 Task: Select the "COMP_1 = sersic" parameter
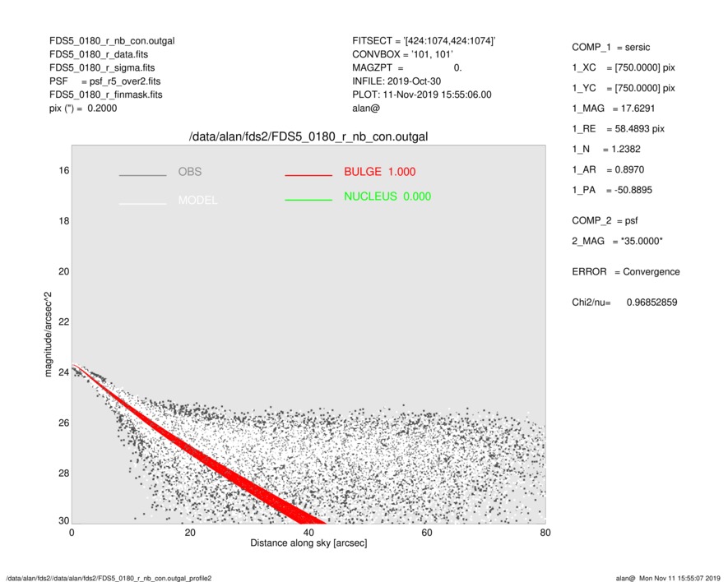(611, 48)
